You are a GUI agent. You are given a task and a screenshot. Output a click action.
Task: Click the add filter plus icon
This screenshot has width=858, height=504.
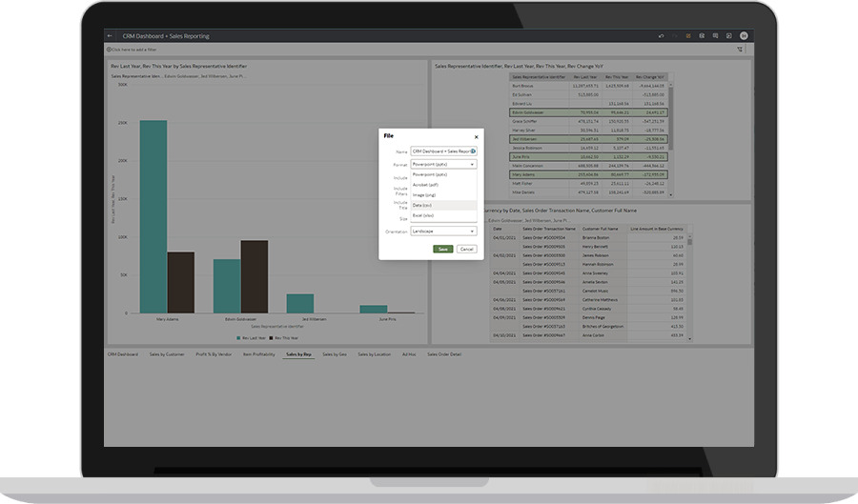pyautogui.click(x=109, y=49)
